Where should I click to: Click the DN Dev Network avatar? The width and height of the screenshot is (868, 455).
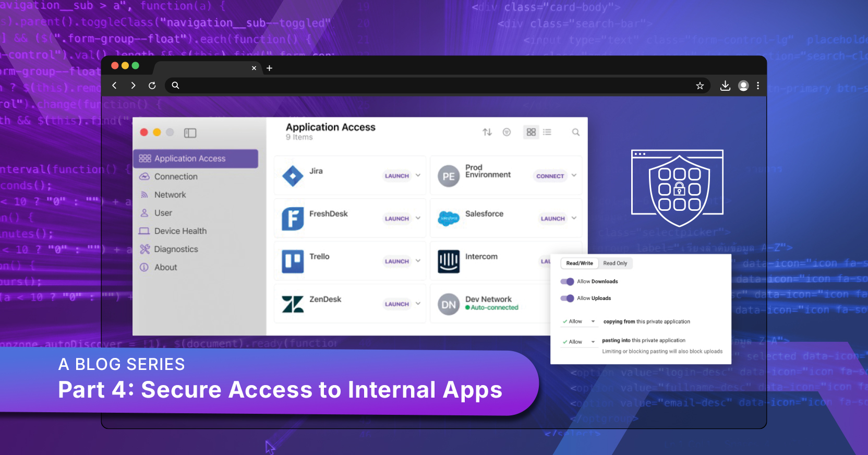pyautogui.click(x=449, y=305)
